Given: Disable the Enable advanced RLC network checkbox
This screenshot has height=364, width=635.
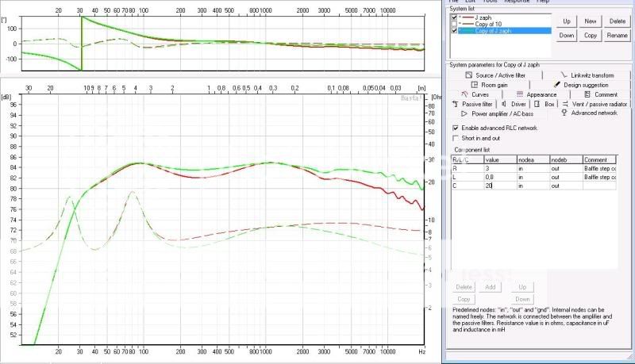Looking at the screenshot, I should point(455,128).
